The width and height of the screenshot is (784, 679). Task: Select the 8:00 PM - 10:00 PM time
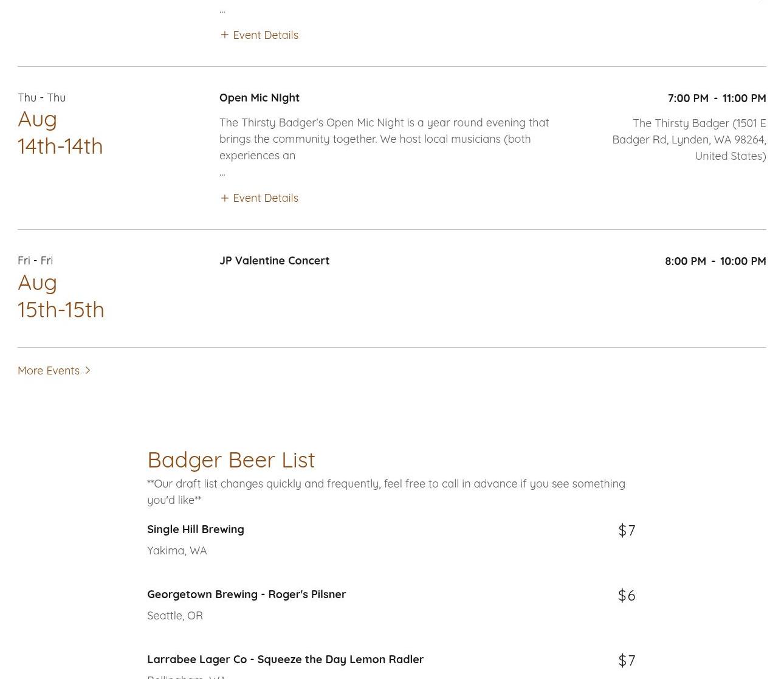coord(715,261)
